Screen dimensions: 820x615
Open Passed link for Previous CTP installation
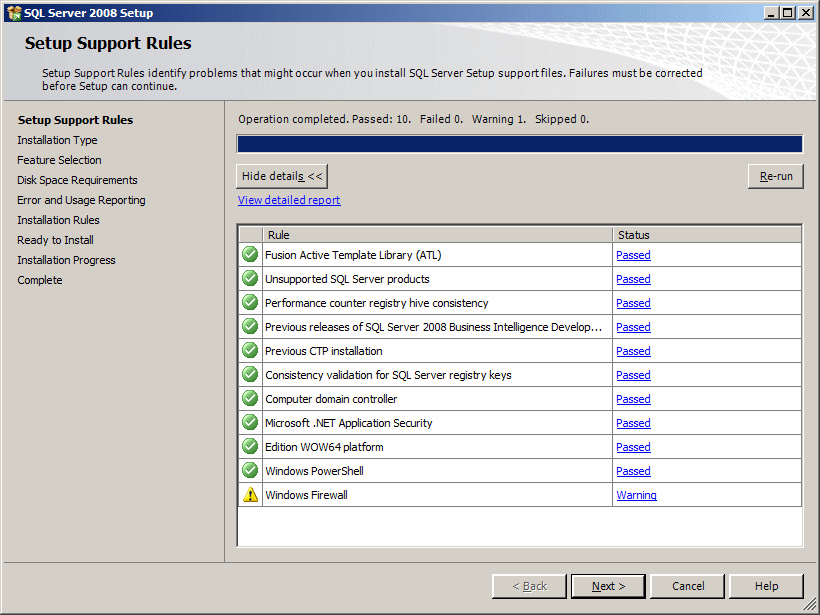pos(633,351)
